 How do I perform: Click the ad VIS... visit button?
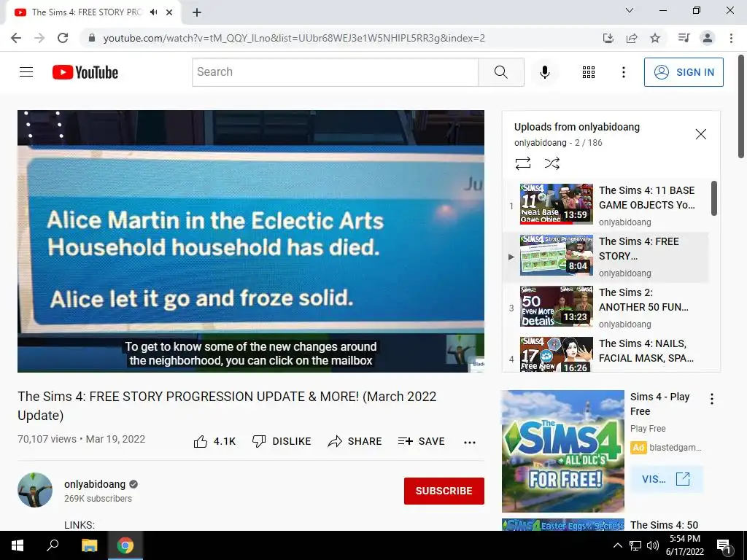pos(666,478)
